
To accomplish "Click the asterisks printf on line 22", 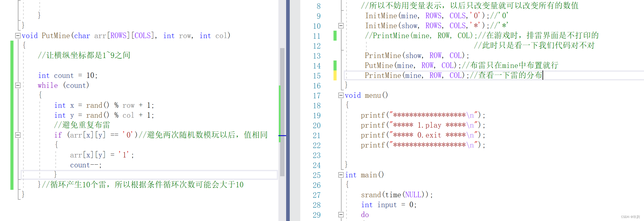I will 423,145.
